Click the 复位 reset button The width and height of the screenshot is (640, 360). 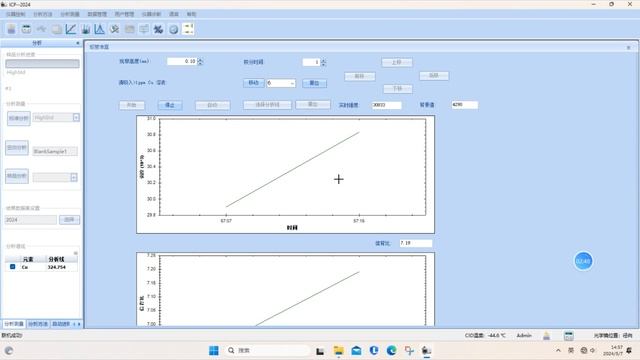[x=314, y=83]
